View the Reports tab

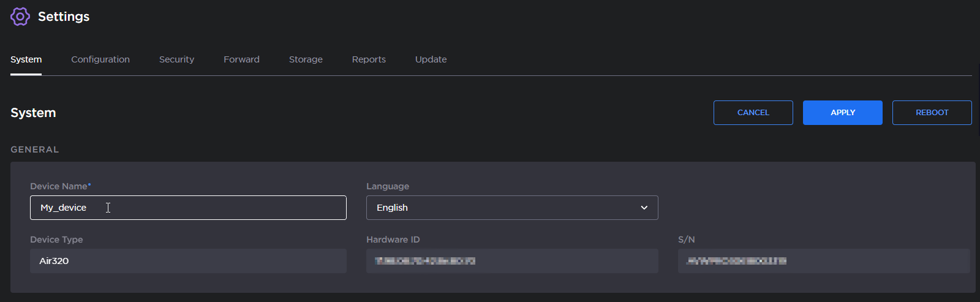coord(369,59)
